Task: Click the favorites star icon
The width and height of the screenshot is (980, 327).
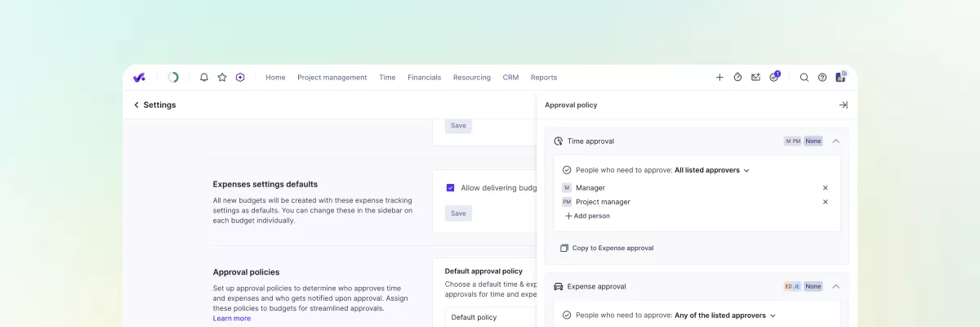Action: 222,78
